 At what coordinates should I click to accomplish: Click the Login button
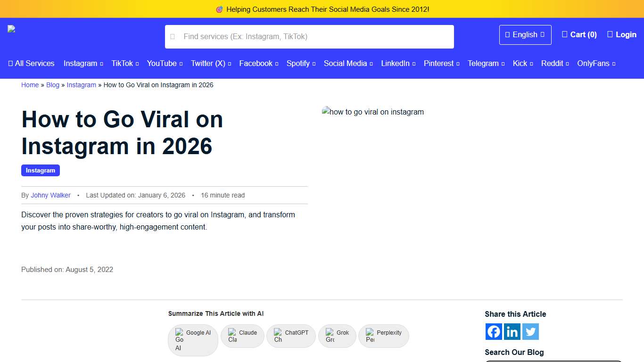(621, 34)
